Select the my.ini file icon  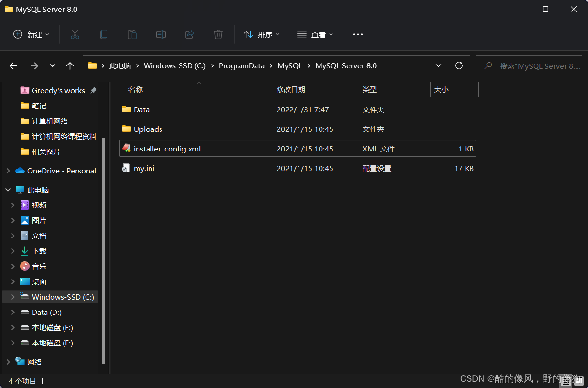coord(126,168)
